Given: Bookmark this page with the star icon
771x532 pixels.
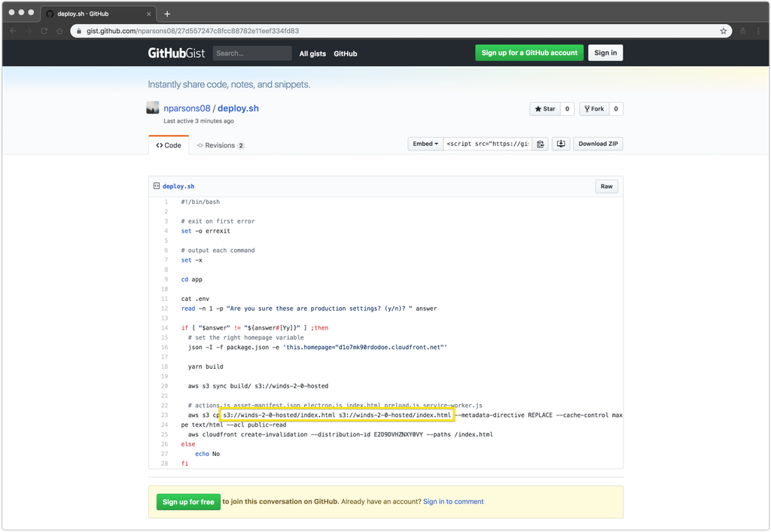Looking at the screenshot, I should tap(723, 31).
